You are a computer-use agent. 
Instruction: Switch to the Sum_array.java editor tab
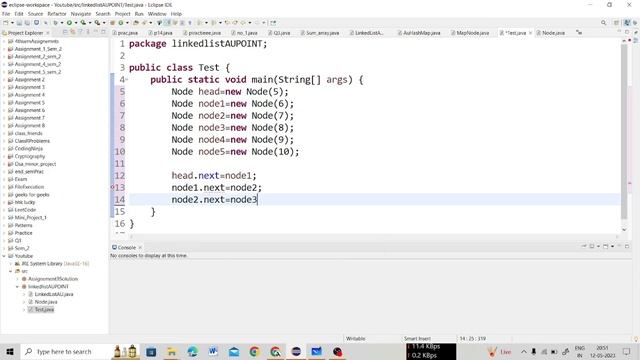coord(320,33)
